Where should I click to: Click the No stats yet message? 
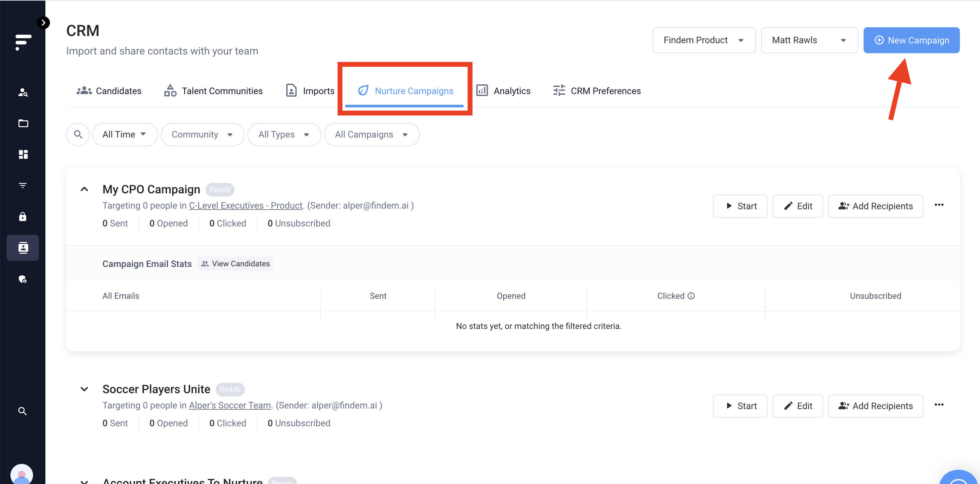(539, 326)
